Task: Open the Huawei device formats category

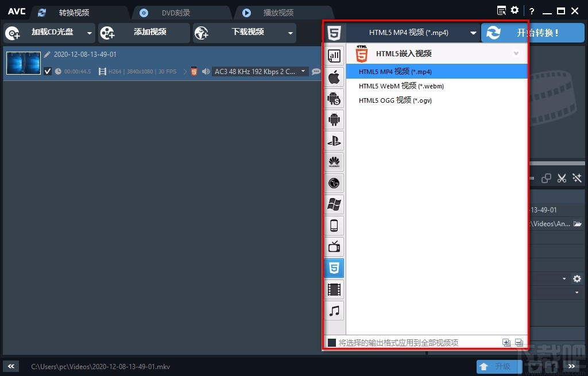Action: point(334,161)
